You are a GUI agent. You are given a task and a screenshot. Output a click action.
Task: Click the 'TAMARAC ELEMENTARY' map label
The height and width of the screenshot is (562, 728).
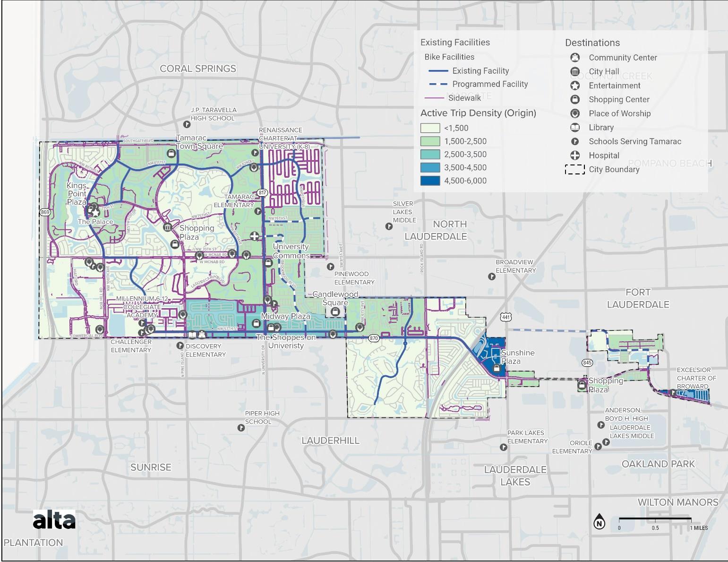coord(234,201)
